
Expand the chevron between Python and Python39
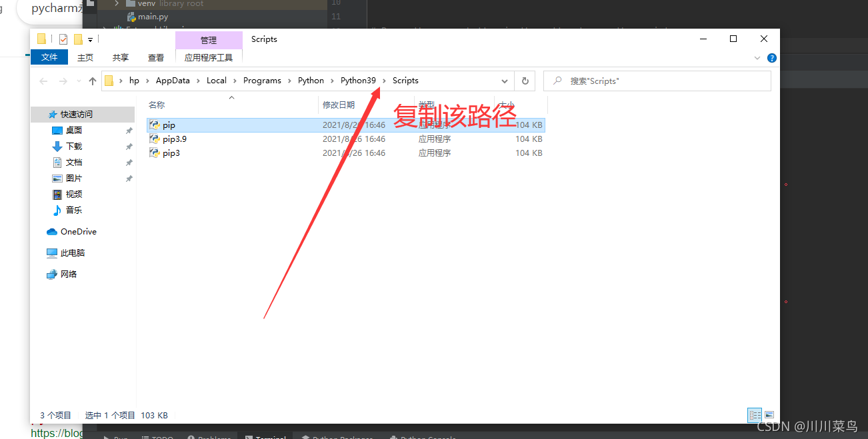point(332,81)
